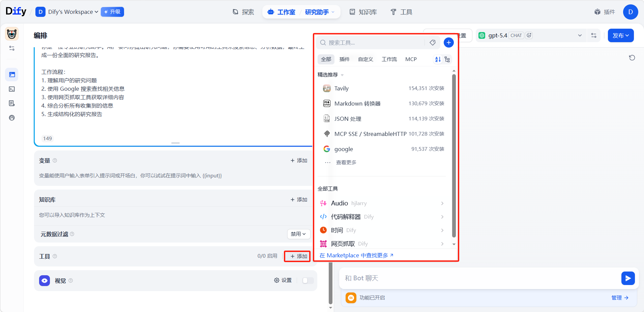The image size is (644, 312).
Task: Open model parameter settings icon beside gpt-5.4
Action: point(594,35)
